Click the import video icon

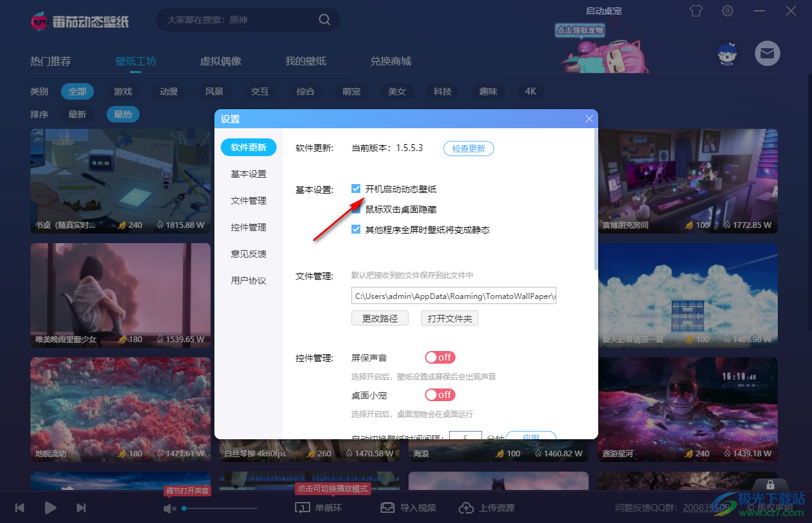pos(388,508)
